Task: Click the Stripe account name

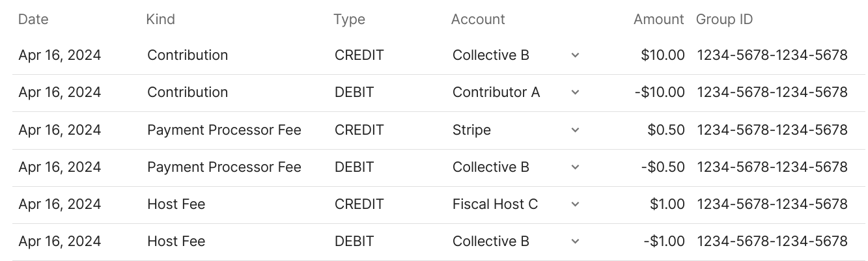Action: tap(471, 130)
